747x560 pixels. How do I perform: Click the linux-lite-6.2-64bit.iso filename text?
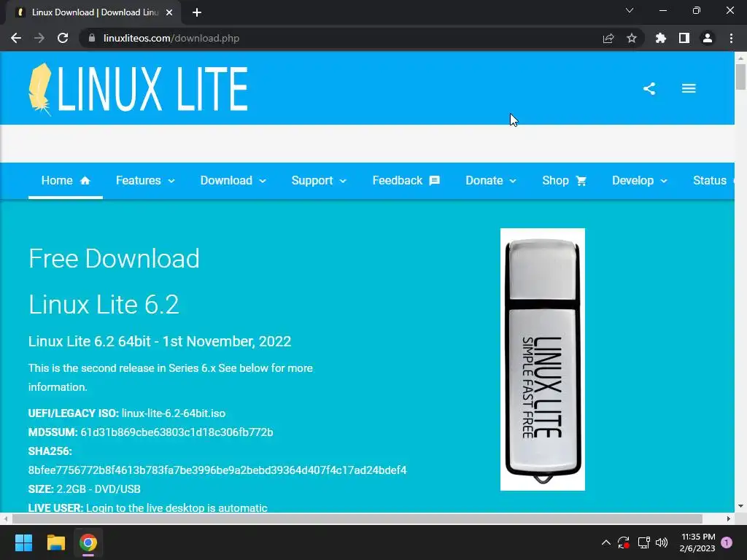(174, 413)
